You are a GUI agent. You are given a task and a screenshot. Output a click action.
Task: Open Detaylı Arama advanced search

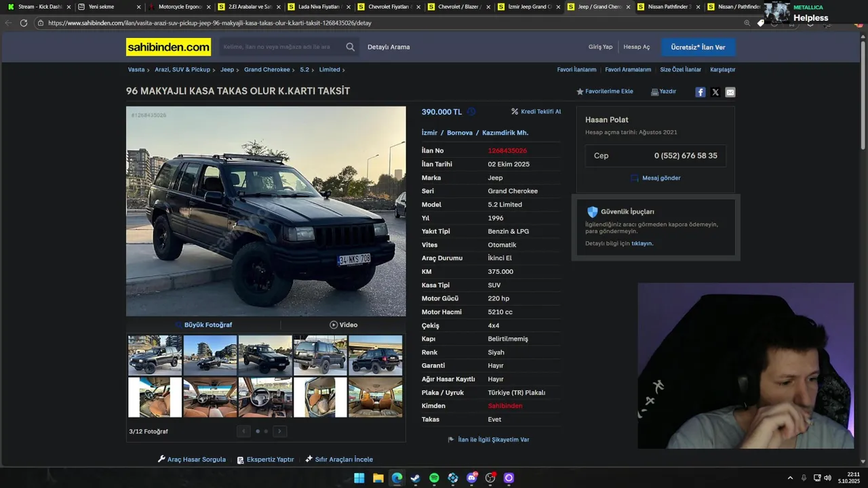pyautogui.click(x=389, y=47)
